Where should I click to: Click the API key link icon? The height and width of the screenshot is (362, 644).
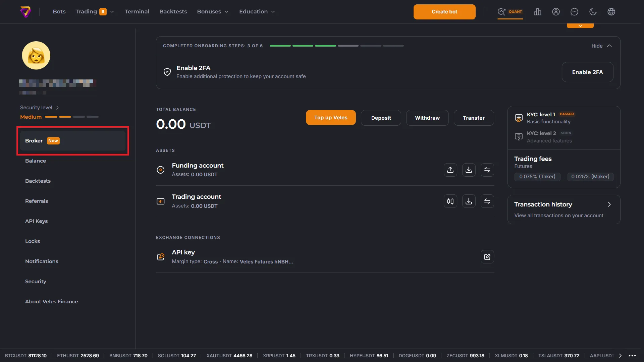(161, 257)
